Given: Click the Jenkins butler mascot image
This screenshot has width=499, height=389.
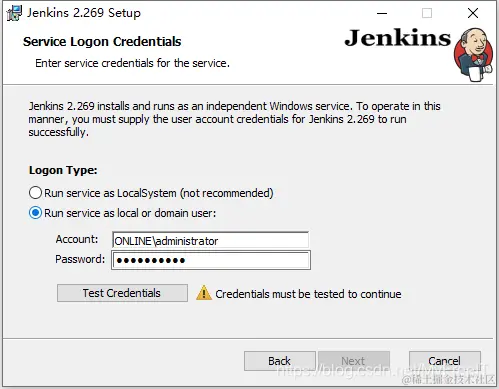Looking at the screenshot, I should tap(473, 55).
